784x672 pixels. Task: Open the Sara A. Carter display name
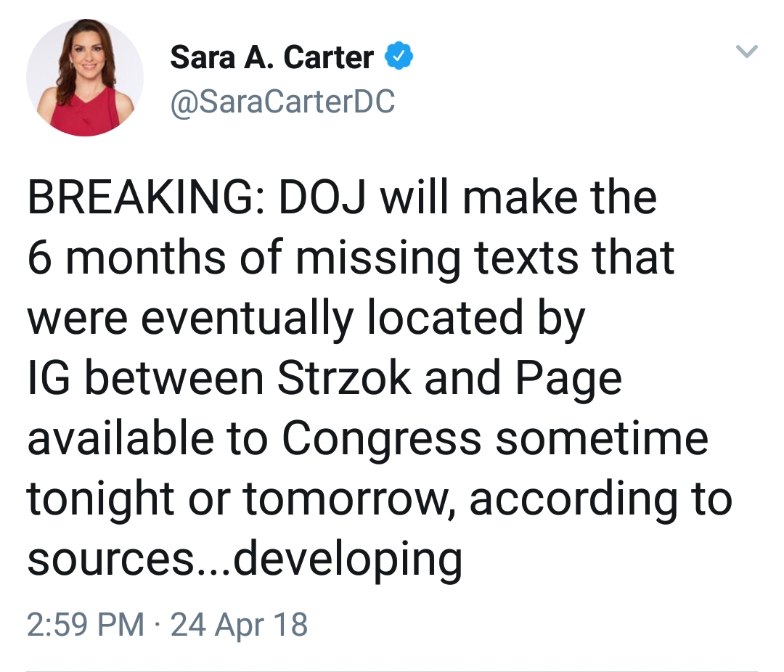tap(271, 57)
